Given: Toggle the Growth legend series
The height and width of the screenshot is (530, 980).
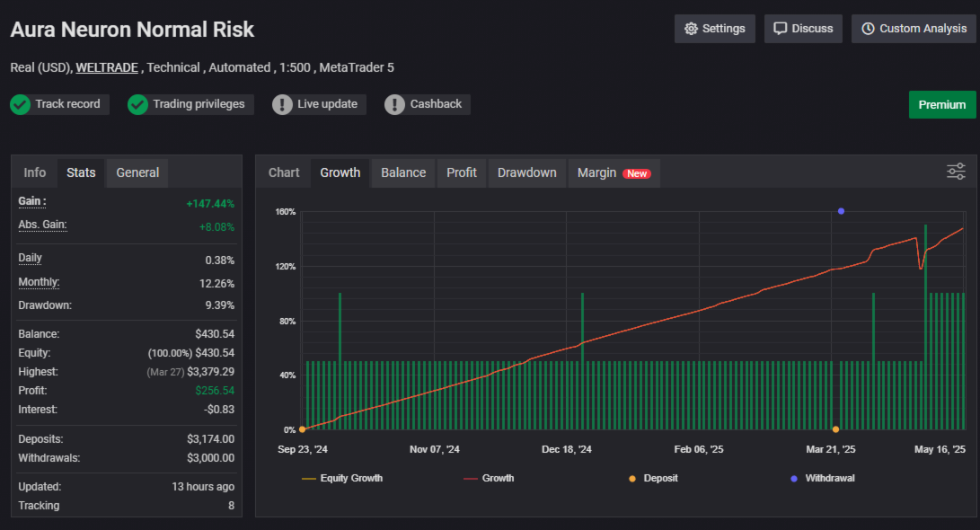Looking at the screenshot, I should 488,478.
